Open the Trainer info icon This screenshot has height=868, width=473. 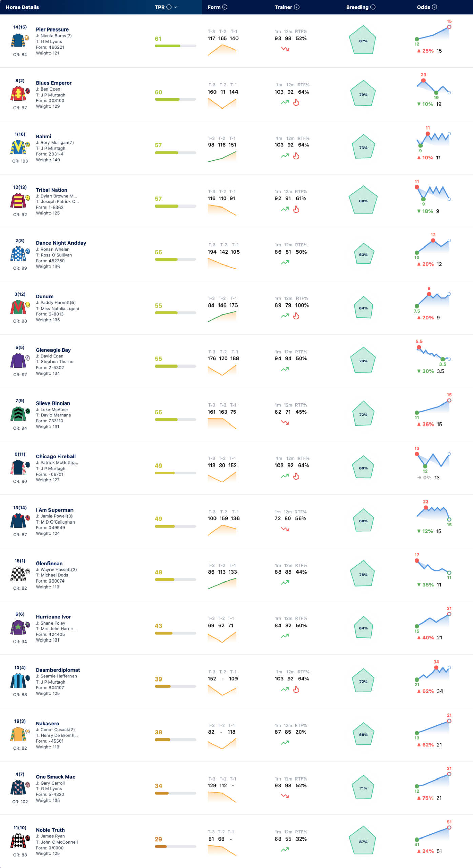coord(297,7)
